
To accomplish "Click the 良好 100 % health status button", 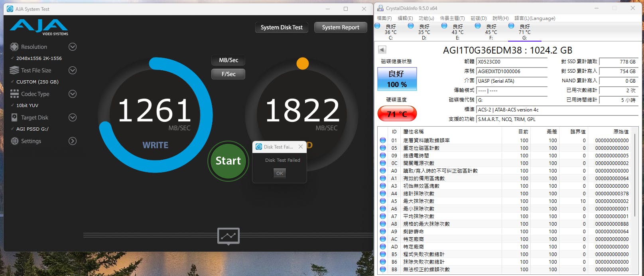I will click(x=397, y=79).
